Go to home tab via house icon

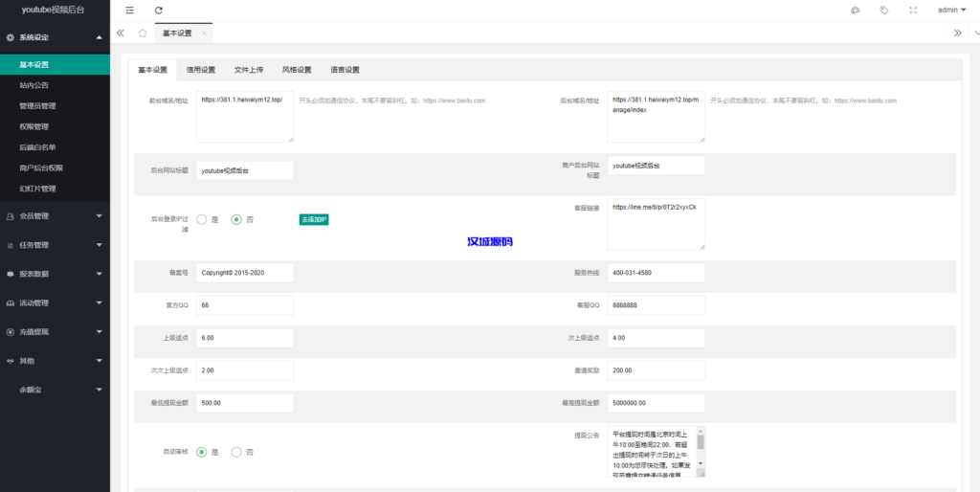coord(143,33)
